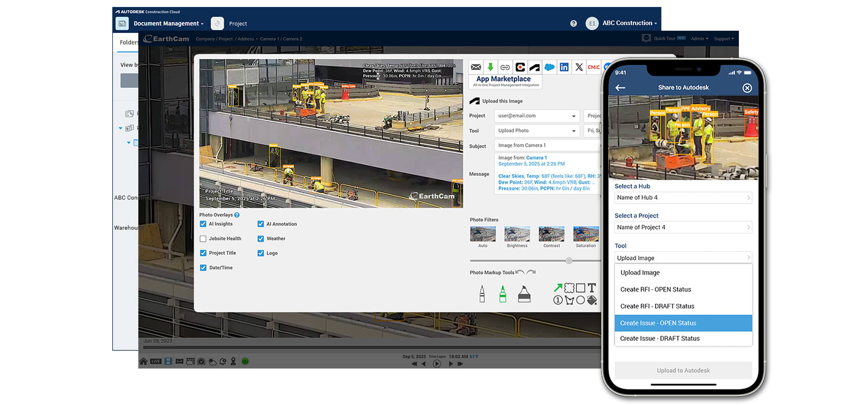Image resolution: width=868 pixels, height=405 pixels.
Task: Select the green marker markup tool
Action: click(x=502, y=294)
